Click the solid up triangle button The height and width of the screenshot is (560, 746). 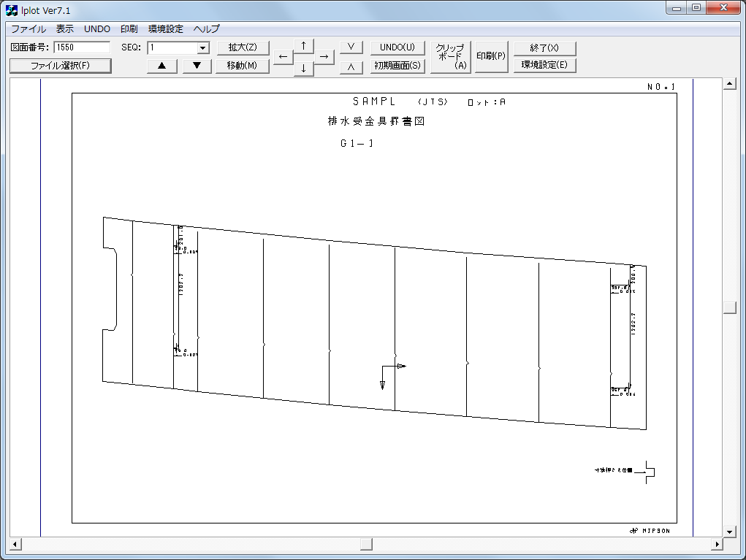pyautogui.click(x=161, y=66)
